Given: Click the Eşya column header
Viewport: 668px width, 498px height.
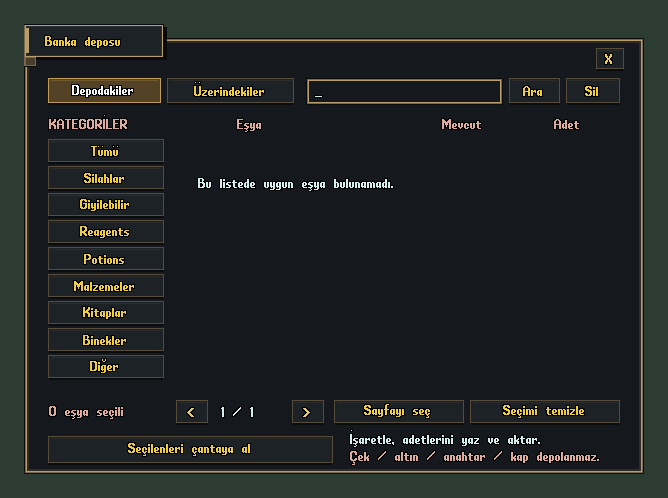Looking at the screenshot, I should pos(249,124).
